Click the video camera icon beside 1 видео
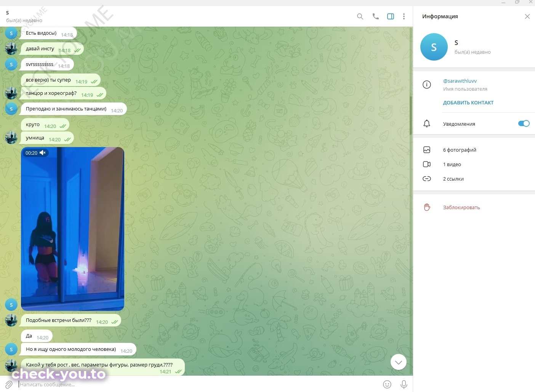Viewport: 535px width, 392px height. (x=427, y=164)
